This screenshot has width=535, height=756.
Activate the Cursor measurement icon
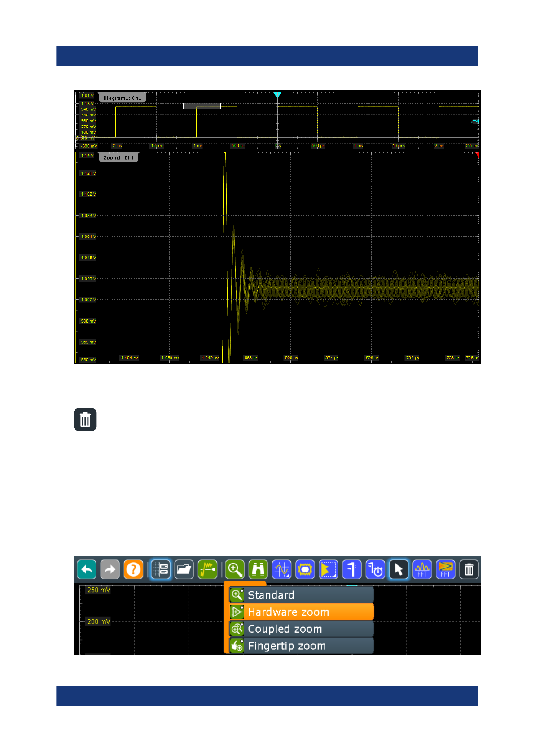[282, 570]
